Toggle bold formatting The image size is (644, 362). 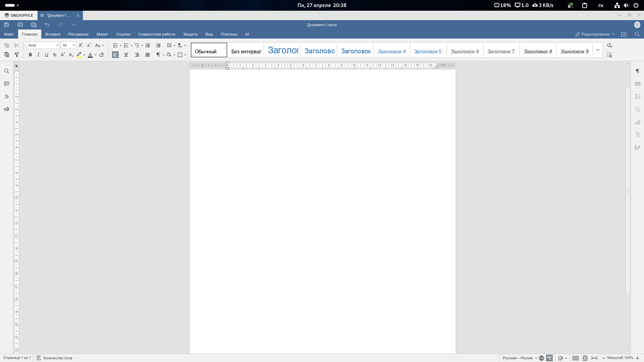pyautogui.click(x=30, y=55)
